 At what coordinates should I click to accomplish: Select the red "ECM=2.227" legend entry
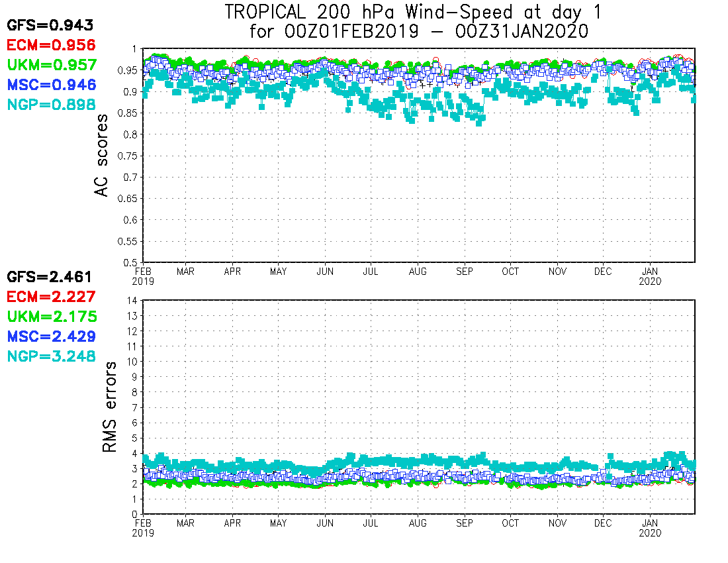coord(51,297)
